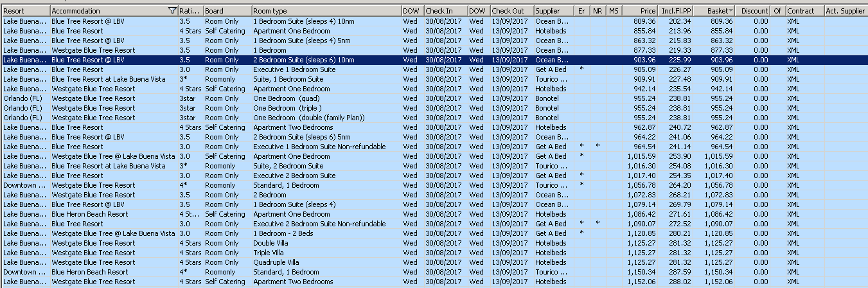
Task: Click the price 1,152.06 cell
Action: coord(640,282)
